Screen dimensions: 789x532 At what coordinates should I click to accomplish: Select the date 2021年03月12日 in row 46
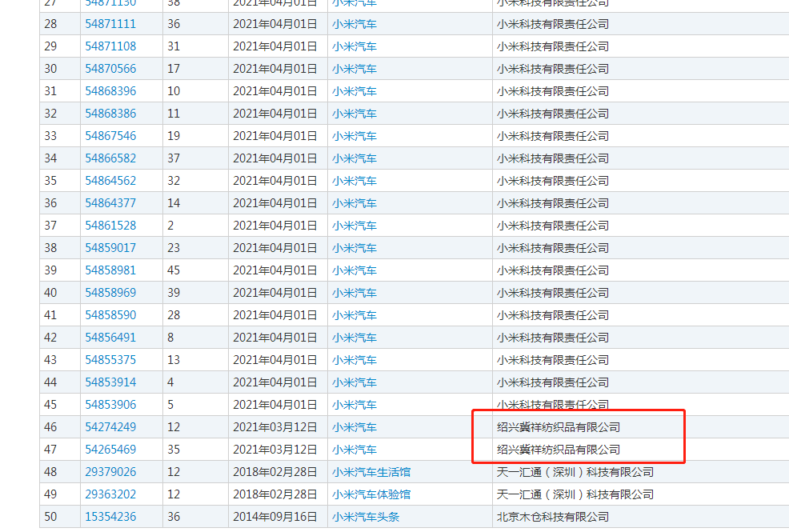point(274,427)
